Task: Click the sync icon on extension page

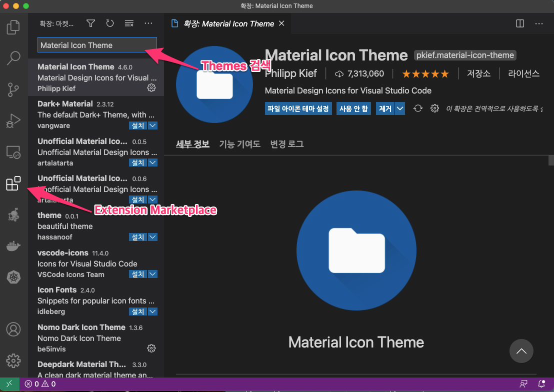Action: [418, 108]
